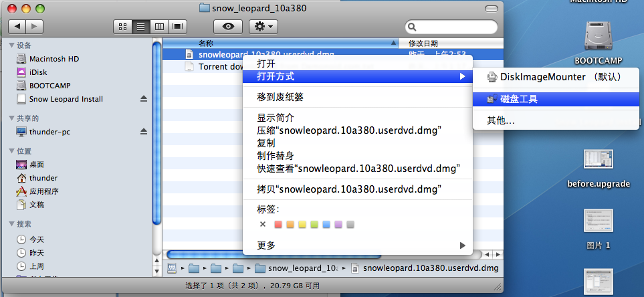Eject the Snow Leopard Install volume

click(x=143, y=98)
